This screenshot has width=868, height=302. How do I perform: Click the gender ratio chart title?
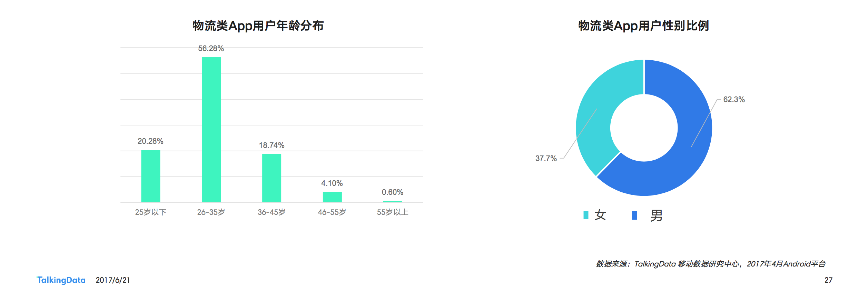click(x=643, y=26)
